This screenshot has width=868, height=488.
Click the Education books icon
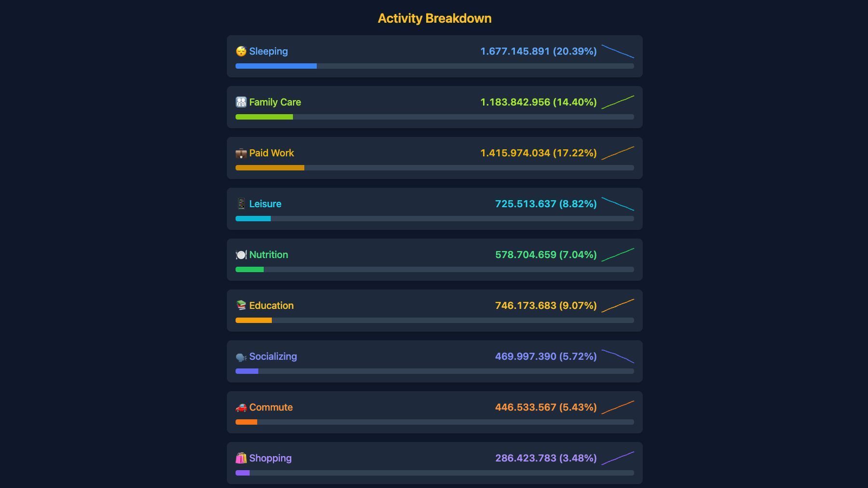click(241, 305)
